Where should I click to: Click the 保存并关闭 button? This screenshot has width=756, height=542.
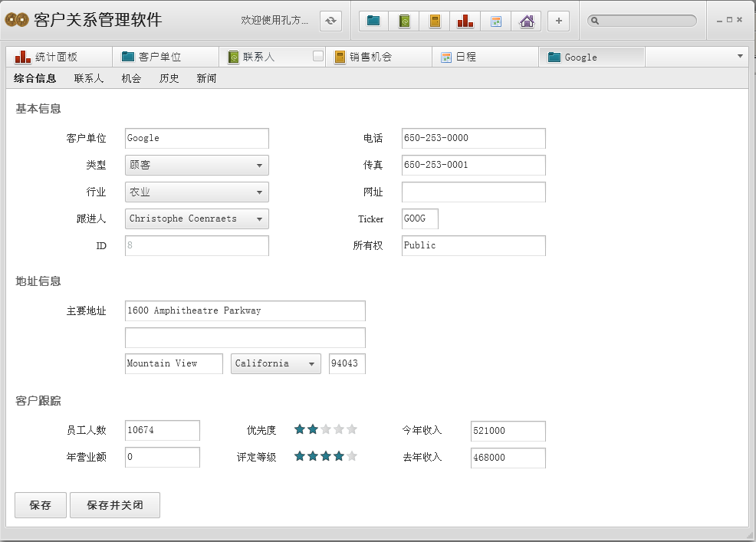[x=114, y=505]
